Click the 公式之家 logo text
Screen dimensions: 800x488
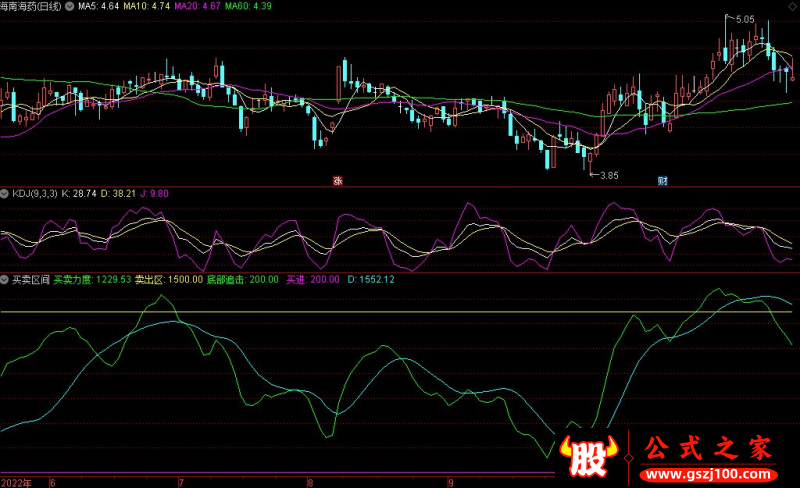pyautogui.click(x=710, y=448)
